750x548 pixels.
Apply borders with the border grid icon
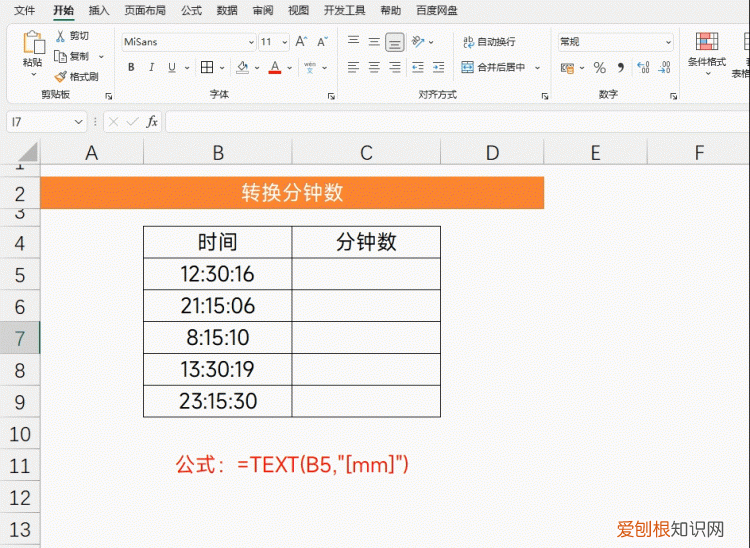207,67
